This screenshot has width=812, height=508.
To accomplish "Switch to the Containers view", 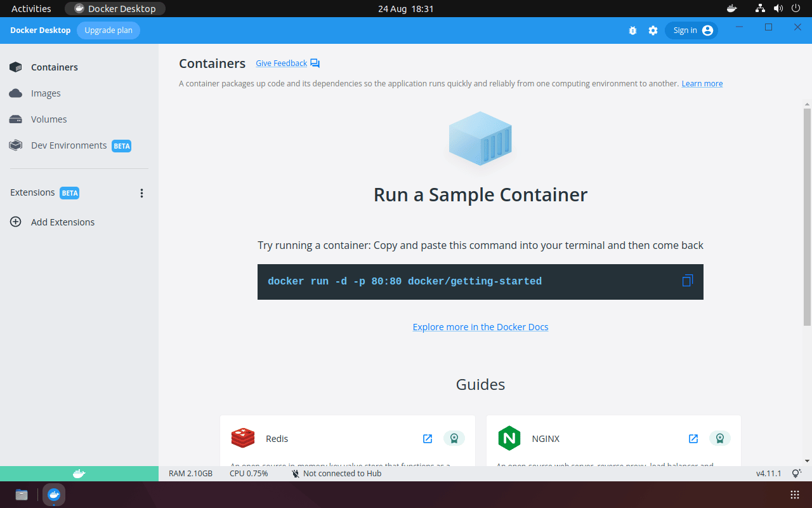I will (x=54, y=67).
